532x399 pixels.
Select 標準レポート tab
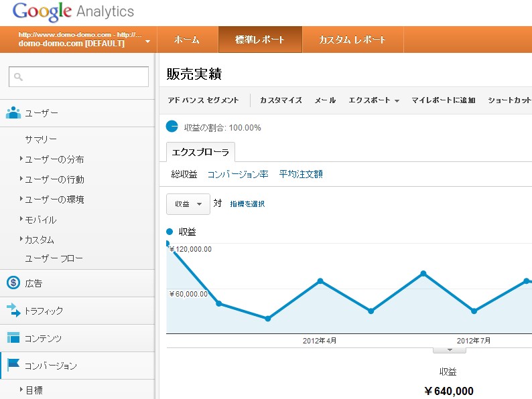coord(260,39)
